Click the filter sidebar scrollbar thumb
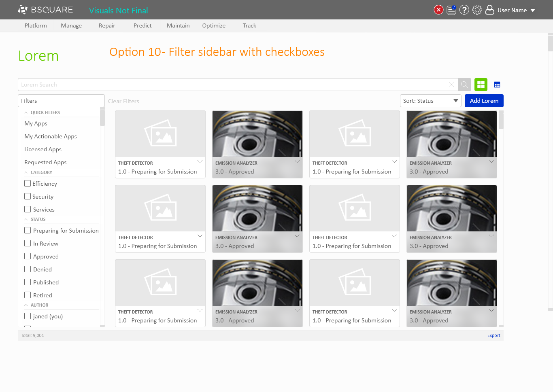This screenshot has height=392, width=553. coord(102,118)
